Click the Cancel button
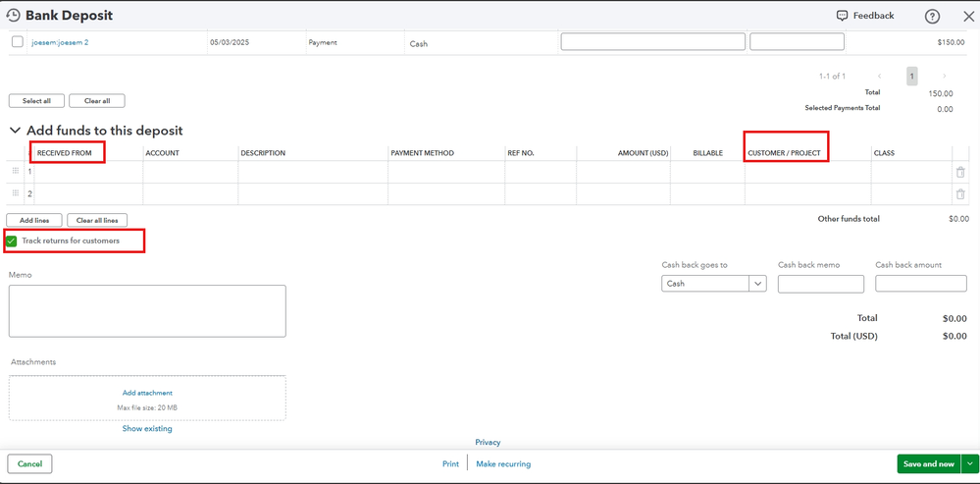The width and height of the screenshot is (980, 484). coord(29,464)
